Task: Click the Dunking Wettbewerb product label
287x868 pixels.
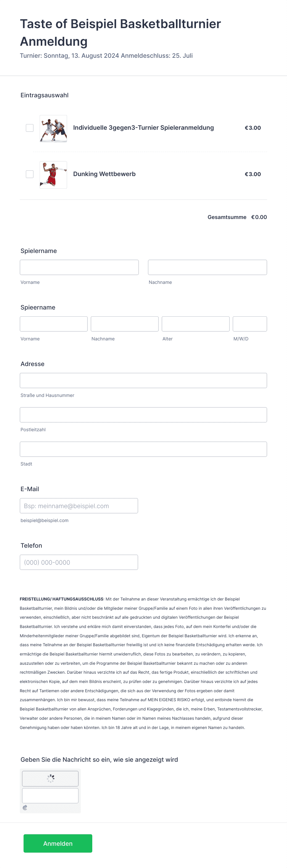Action: [x=104, y=174]
